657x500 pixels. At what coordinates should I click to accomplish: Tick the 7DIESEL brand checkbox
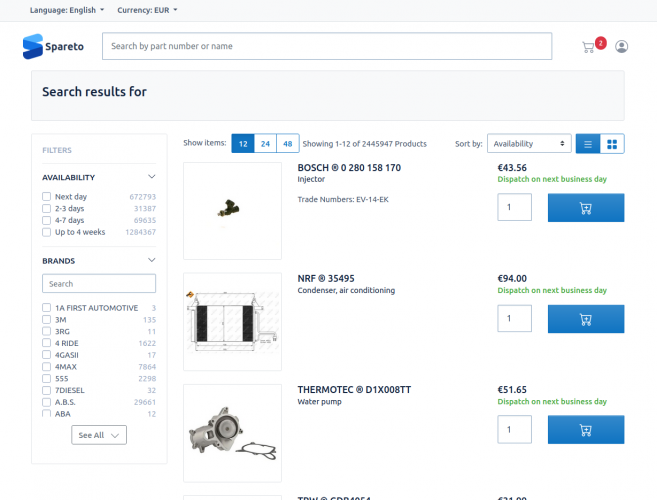(47, 390)
